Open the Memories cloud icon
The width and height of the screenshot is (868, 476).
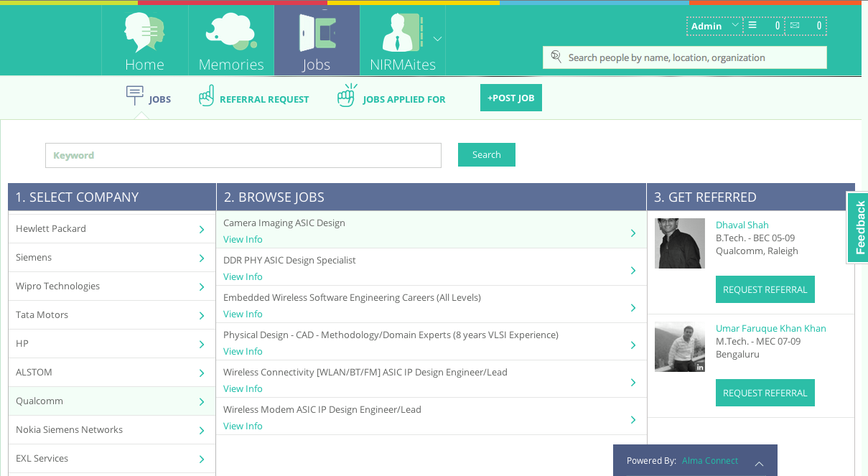(x=230, y=31)
